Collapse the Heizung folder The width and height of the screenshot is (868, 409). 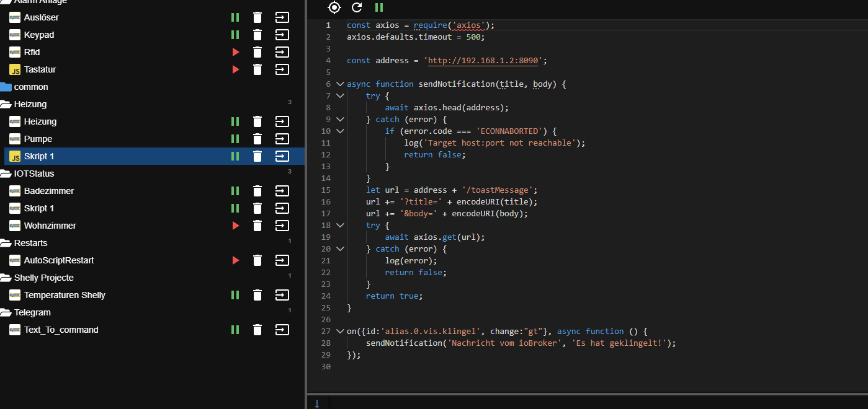6,104
